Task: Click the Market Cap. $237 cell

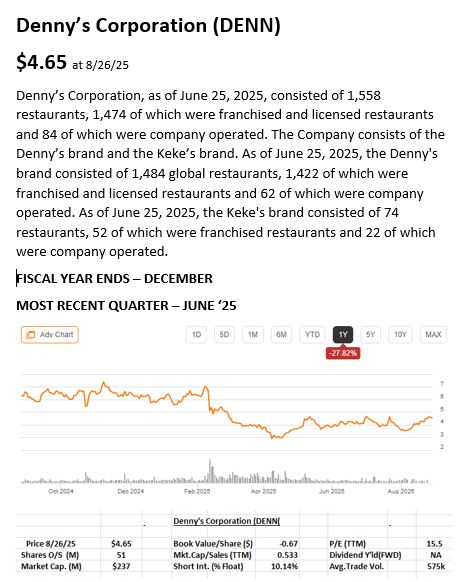Action: click(x=121, y=566)
